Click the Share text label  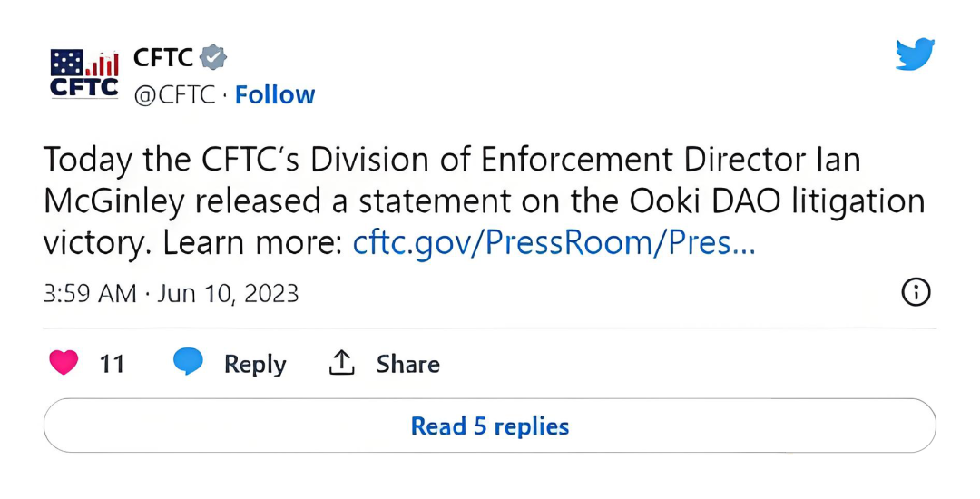click(x=408, y=364)
